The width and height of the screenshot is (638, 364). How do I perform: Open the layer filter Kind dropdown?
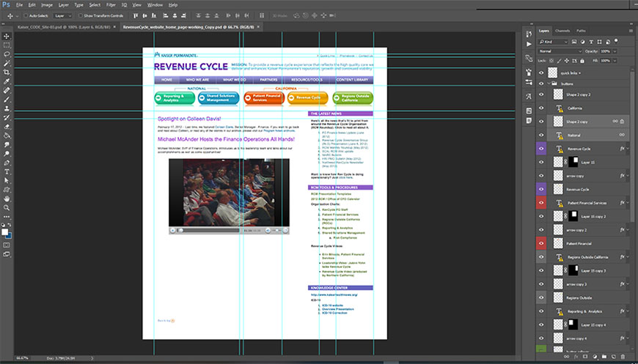553,42
